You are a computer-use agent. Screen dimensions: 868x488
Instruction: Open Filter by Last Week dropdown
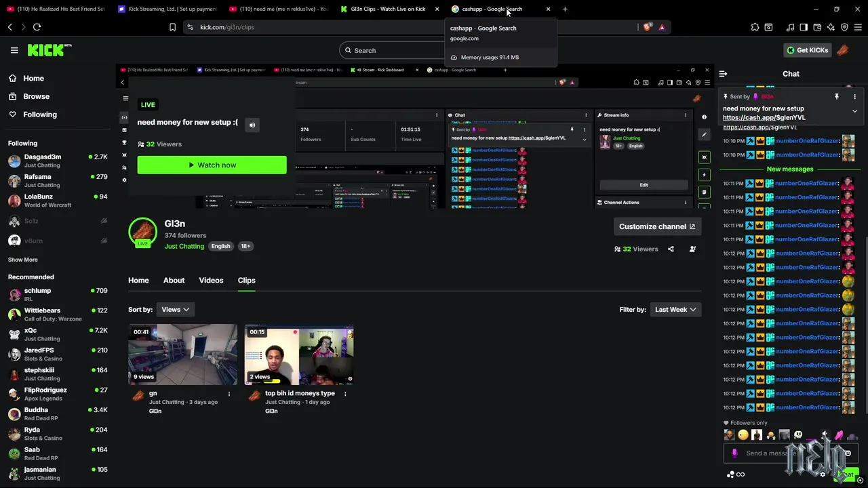(675, 309)
